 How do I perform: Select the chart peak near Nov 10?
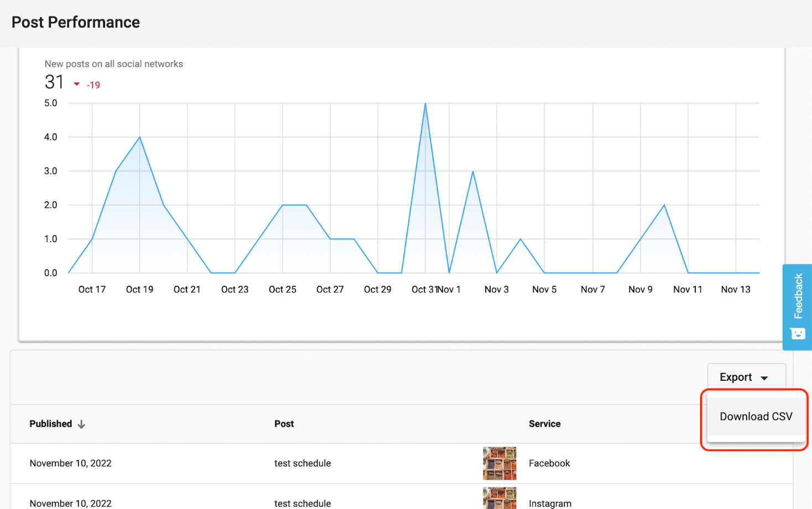coord(664,205)
